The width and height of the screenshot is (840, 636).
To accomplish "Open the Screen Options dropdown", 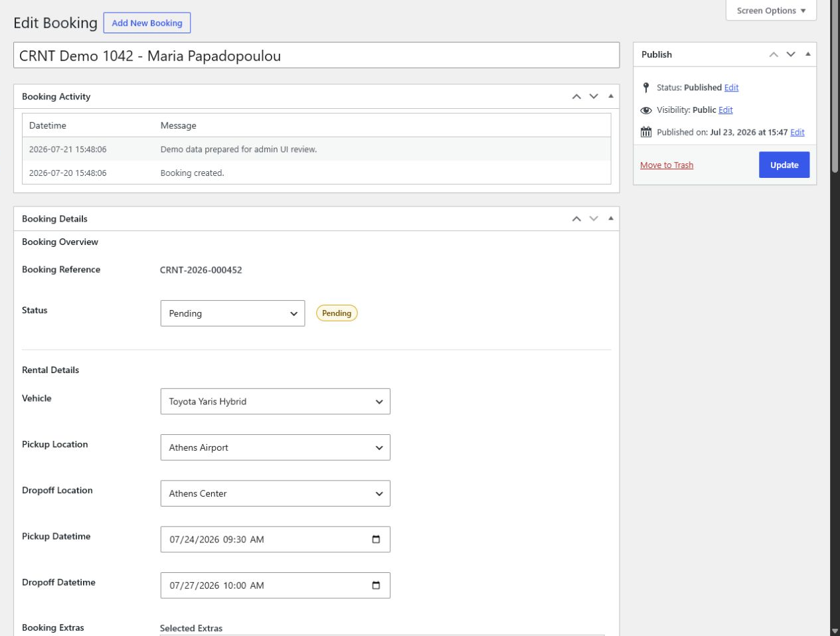I will coord(771,11).
